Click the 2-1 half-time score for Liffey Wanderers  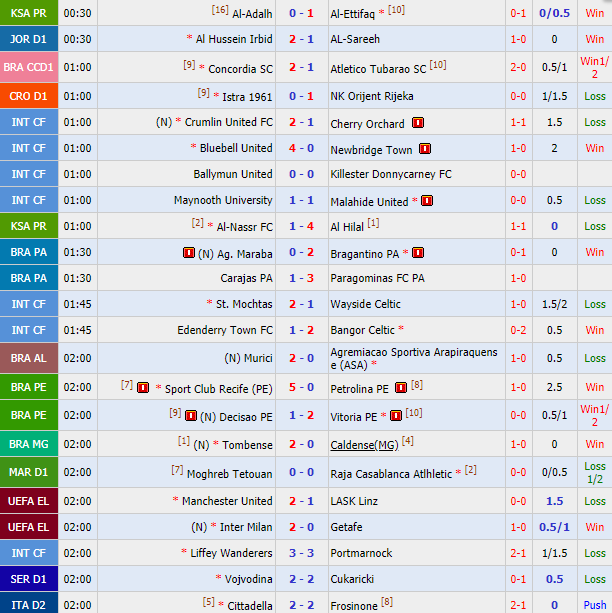click(x=518, y=553)
